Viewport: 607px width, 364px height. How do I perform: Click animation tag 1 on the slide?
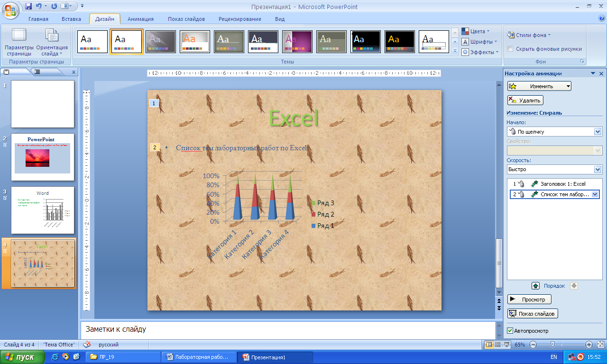(x=154, y=103)
